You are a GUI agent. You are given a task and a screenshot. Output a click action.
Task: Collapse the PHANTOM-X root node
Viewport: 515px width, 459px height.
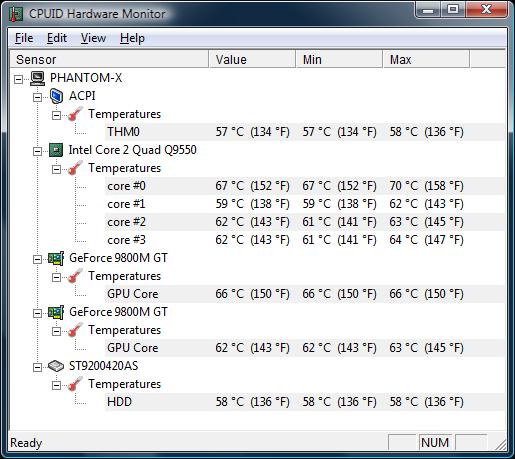[x=18, y=79]
